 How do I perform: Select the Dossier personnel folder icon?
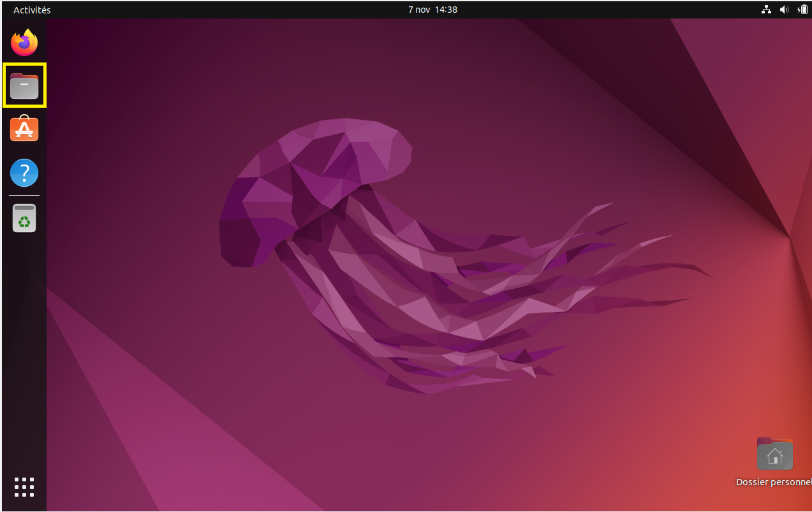click(774, 454)
